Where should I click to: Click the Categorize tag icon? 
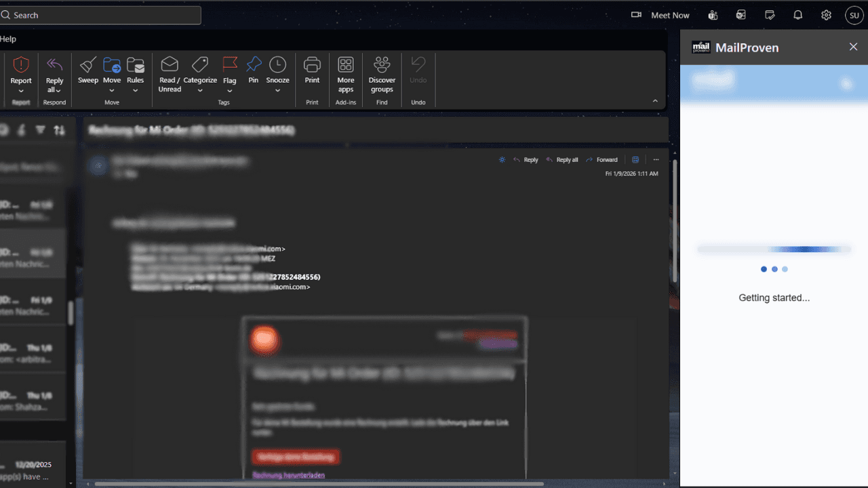[200, 65]
